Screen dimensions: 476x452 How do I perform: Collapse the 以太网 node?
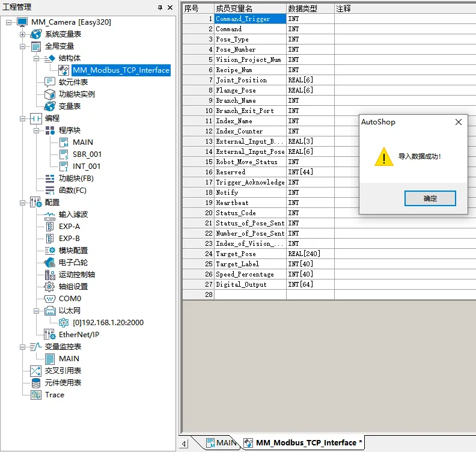click(x=37, y=311)
